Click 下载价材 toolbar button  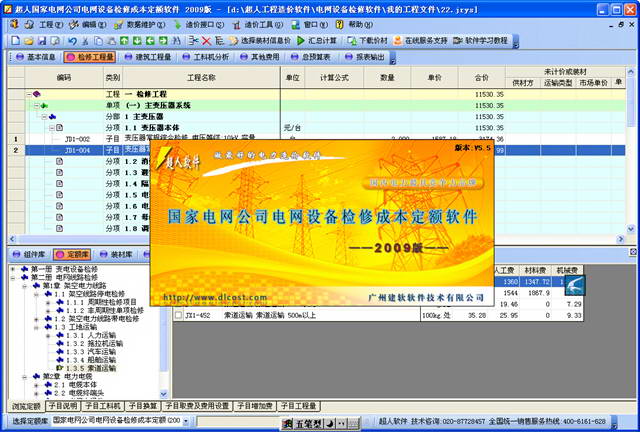(x=367, y=40)
